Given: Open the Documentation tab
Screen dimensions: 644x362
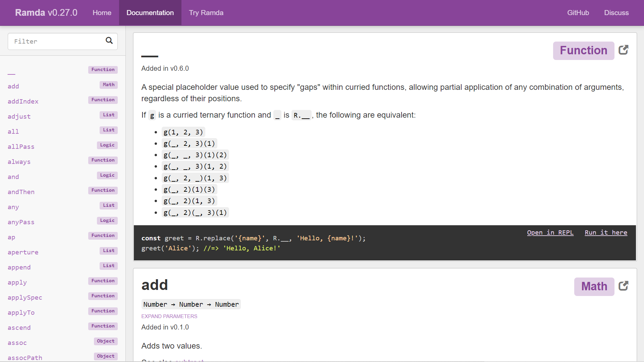Looking at the screenshot, I should pyautogui.click(x=150, y=13).
